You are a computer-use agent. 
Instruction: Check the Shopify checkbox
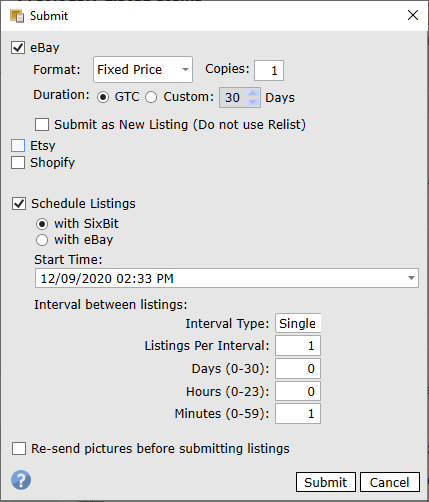tap(18, 163)
